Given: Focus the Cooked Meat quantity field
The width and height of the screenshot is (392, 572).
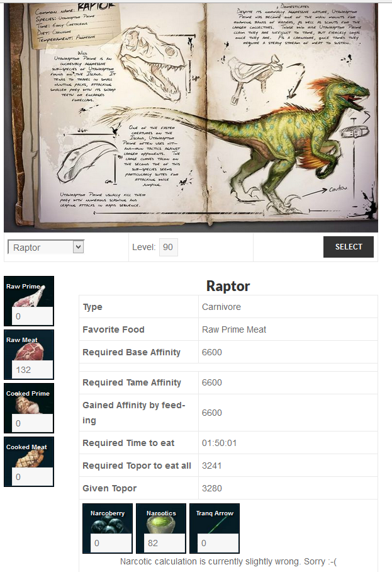Looking at the screenshot, I should click(33, 477).
